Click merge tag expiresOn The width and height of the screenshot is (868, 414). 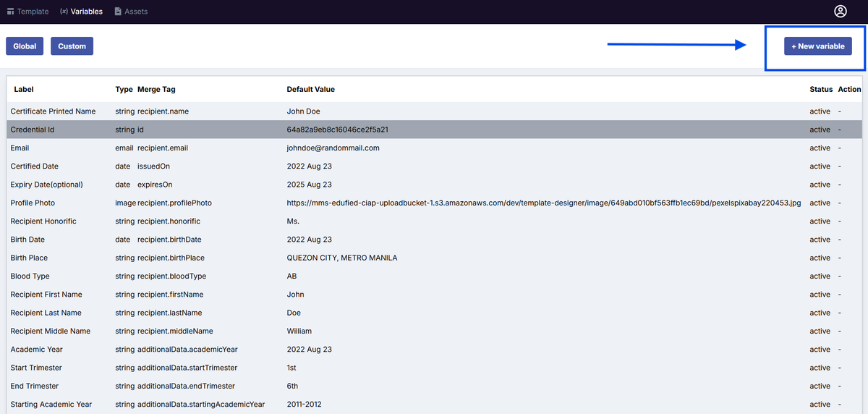[155, 185]
